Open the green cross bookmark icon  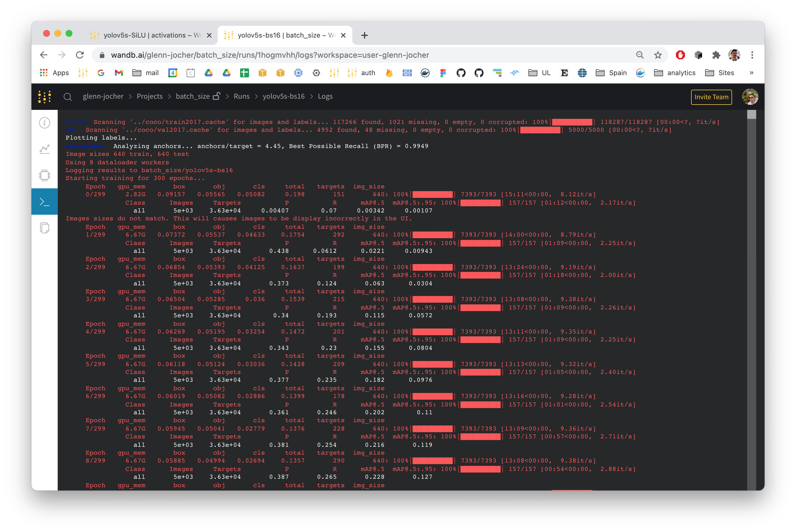(x=244, y=73)
